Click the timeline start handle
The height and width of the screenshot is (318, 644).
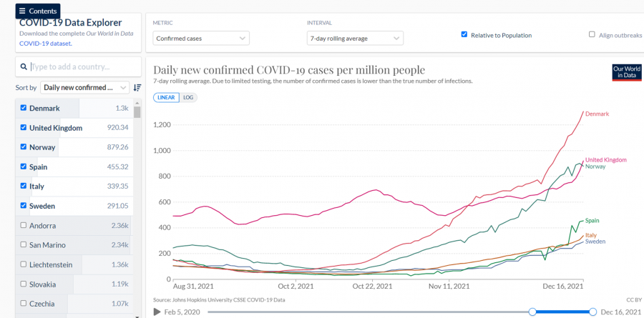pyautogui.click(x=532, y=312)
